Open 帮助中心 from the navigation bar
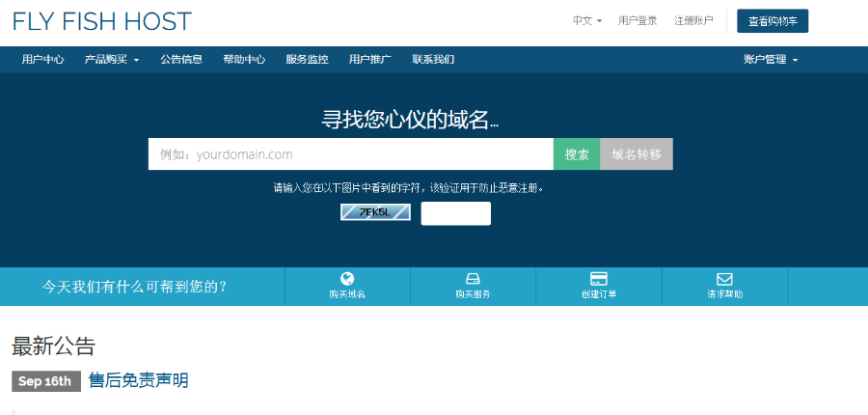 244,59
